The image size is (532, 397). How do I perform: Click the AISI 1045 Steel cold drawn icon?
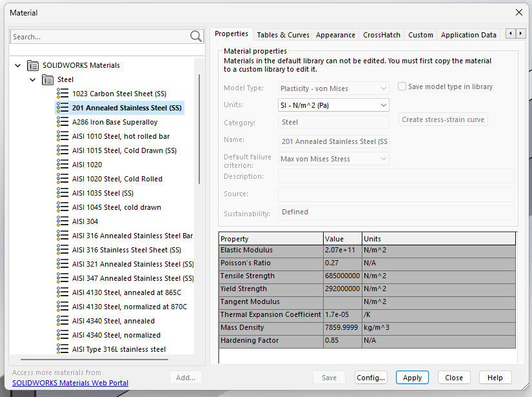point(63,207)
